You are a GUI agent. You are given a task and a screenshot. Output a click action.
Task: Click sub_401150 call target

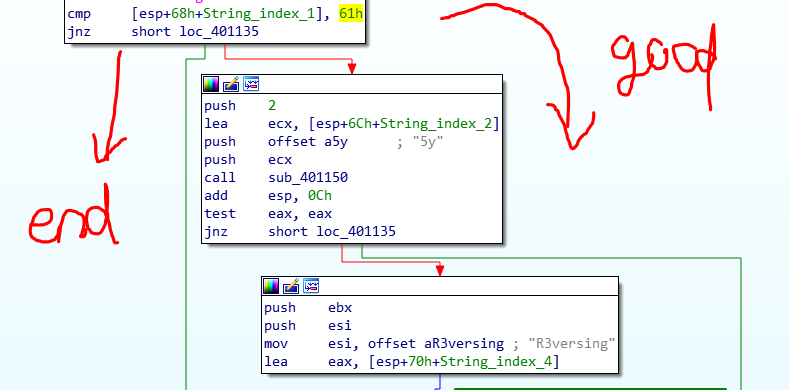pyautogui.click(x=308, y=178)
